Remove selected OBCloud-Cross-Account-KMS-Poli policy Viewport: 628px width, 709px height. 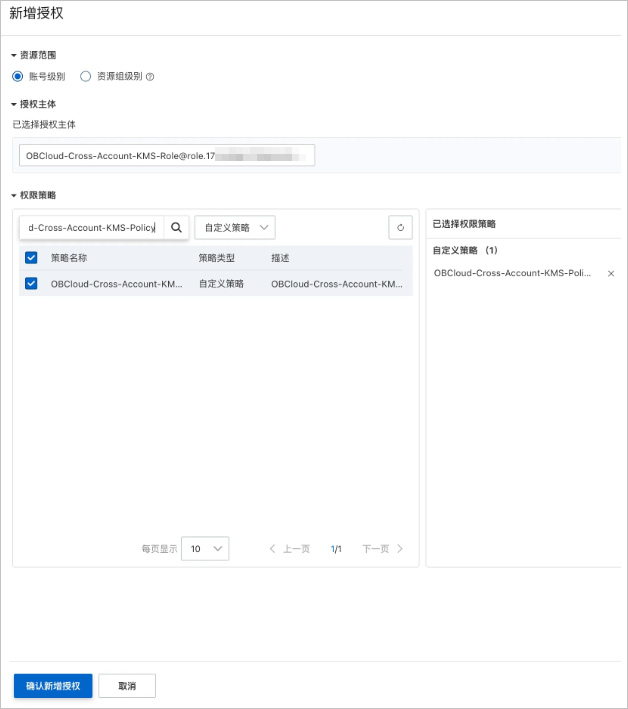[x=611, y=274]
